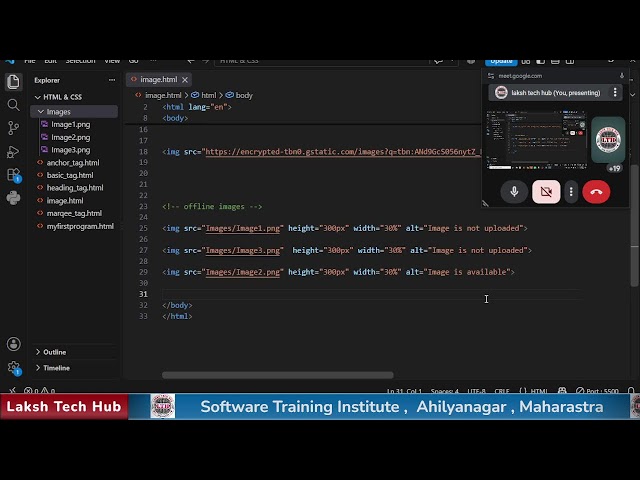Click the closing </body> tag
The width and height of the screenshot is (640, 480).
click(x=177, y=305)
